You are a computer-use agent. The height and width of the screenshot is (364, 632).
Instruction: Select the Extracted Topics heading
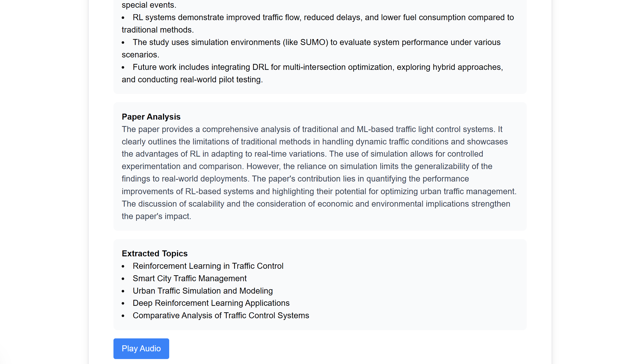pos(154,254)
